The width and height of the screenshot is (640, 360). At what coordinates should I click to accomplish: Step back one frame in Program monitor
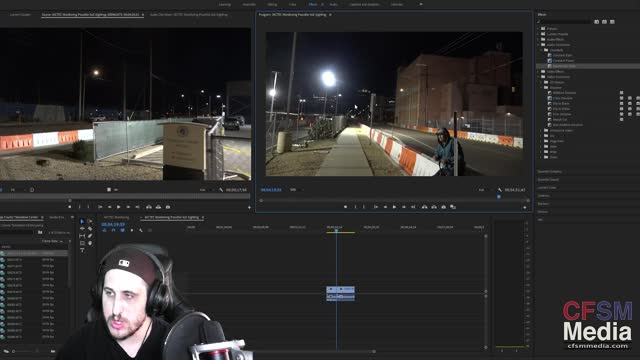(x=385, y=207)
